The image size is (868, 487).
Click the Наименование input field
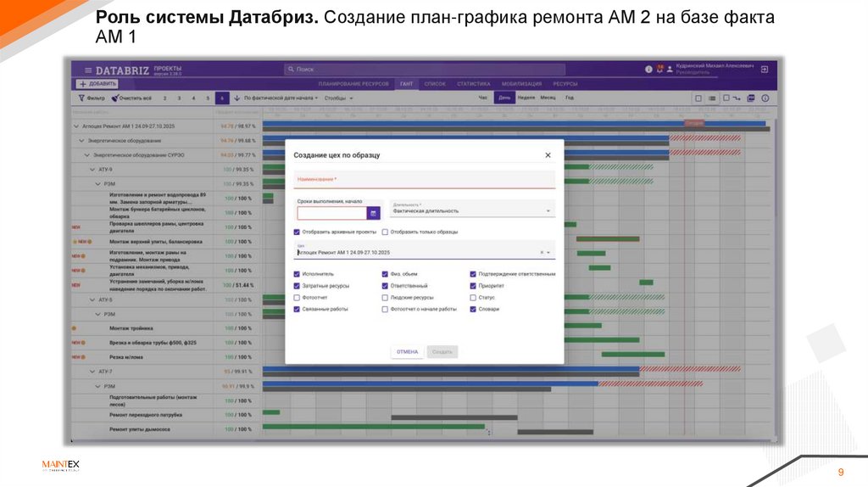click(x=424, y=180)
